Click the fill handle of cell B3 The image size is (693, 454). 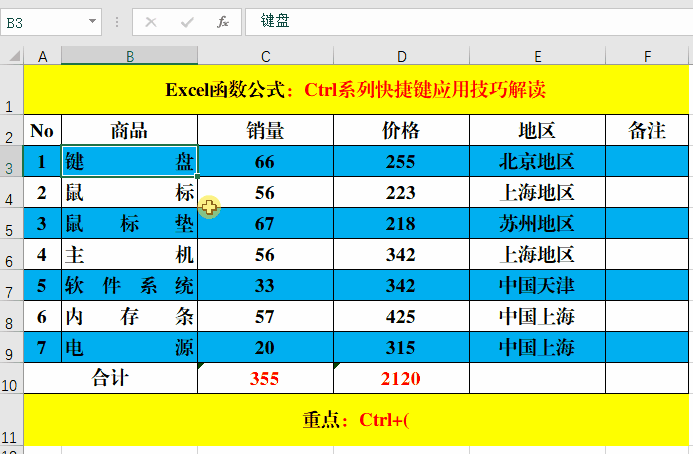coord(197,176)
